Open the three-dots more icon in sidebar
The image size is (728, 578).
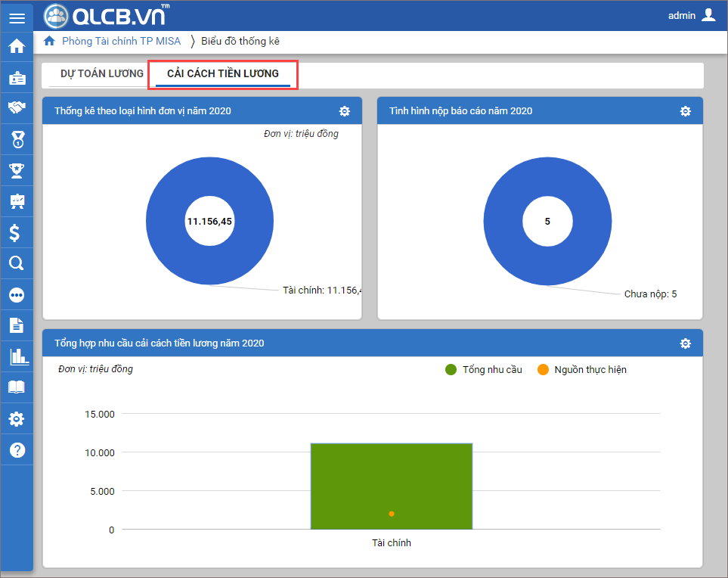17,294
